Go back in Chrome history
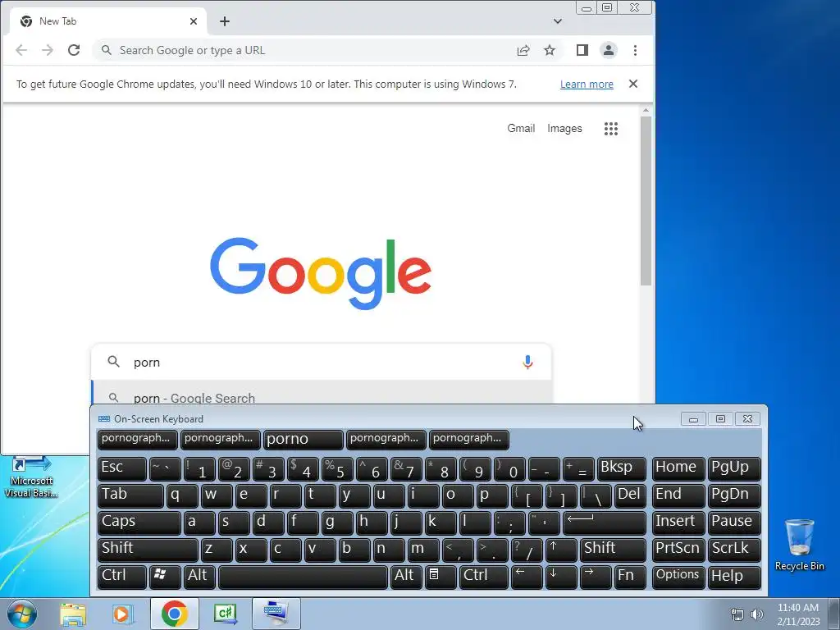Viewport: 840px width, 630px height. pos(21,50)
